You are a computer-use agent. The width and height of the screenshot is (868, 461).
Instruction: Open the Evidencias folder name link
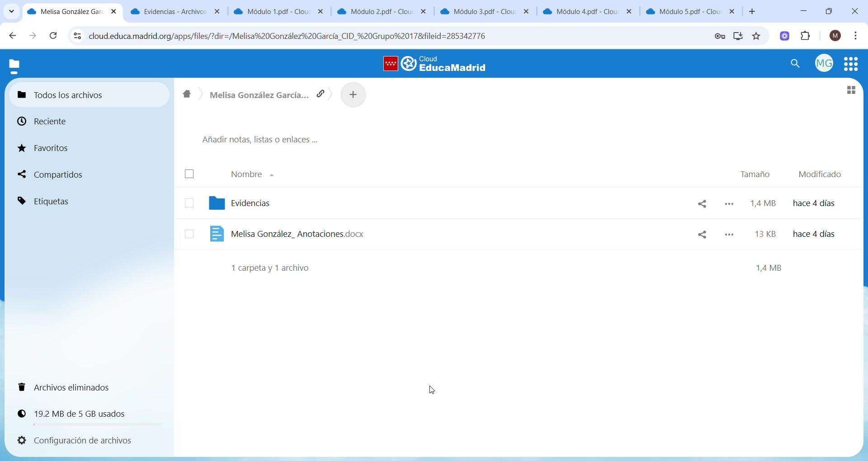pyautogui.click(x=250, y=203)
